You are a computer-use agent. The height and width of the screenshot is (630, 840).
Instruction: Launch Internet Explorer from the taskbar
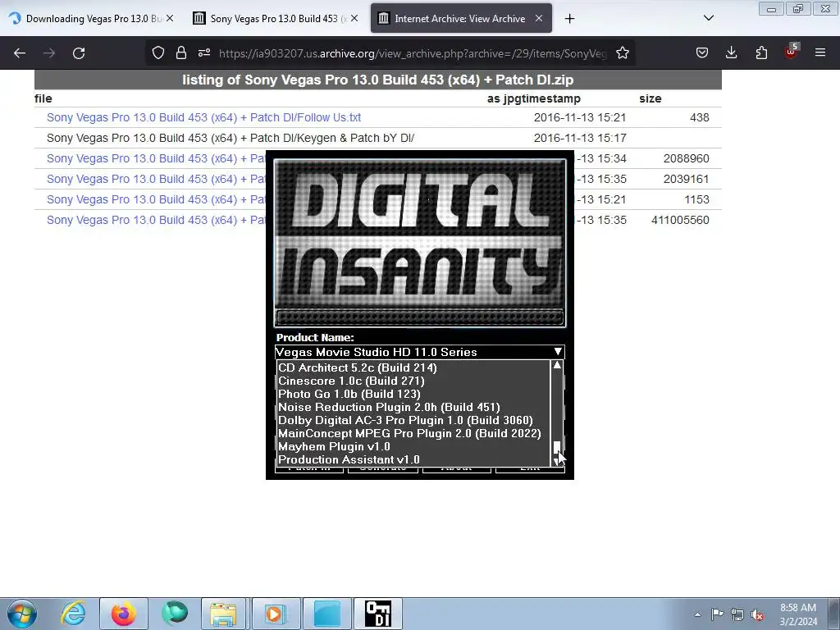[73, 614]
